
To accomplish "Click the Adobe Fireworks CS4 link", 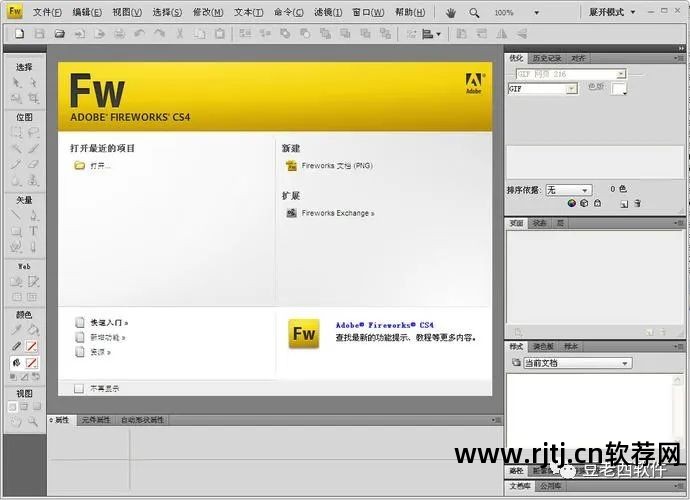I will [385, 325].
